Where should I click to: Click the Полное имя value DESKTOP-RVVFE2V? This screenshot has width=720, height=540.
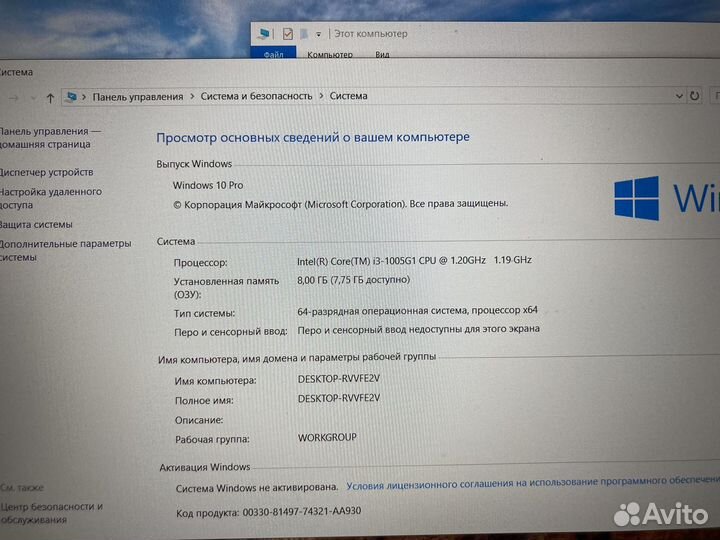339,398
